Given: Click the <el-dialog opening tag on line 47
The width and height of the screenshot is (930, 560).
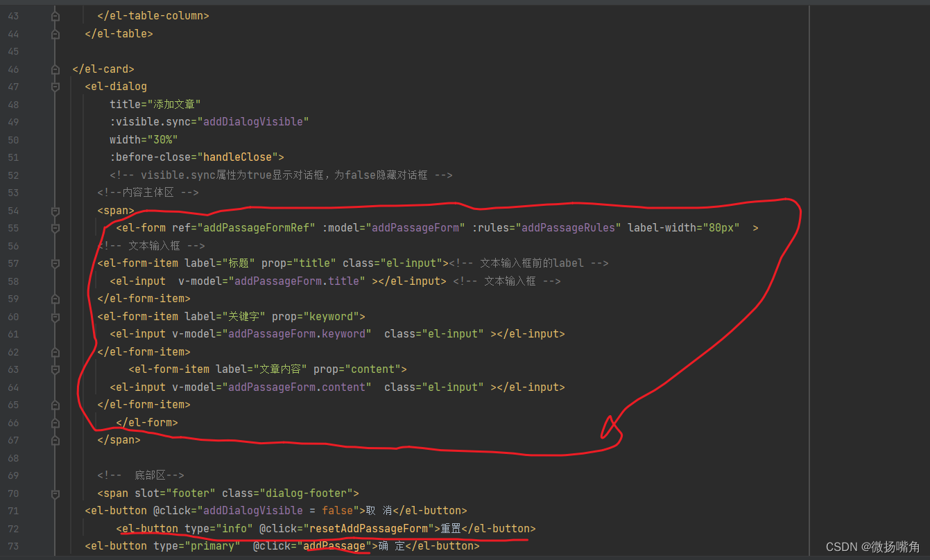Looking at the screenshot, I should point(116,87).
